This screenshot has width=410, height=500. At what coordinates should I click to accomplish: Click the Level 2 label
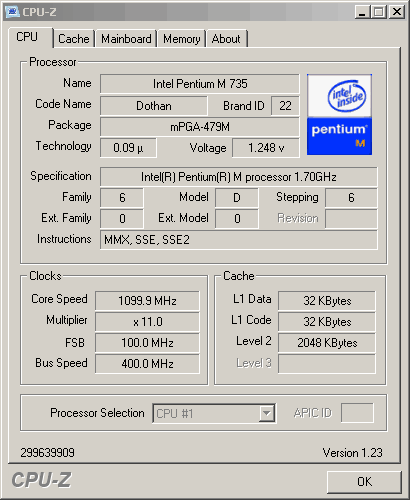pyautogui.click(x=254, y=341)
